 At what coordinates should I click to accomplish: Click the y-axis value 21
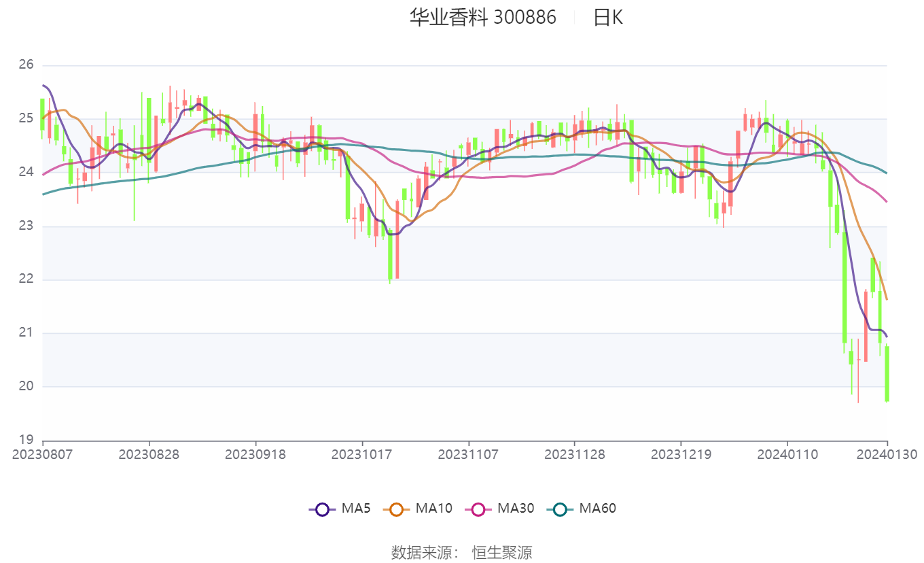(x=26, y=333)
